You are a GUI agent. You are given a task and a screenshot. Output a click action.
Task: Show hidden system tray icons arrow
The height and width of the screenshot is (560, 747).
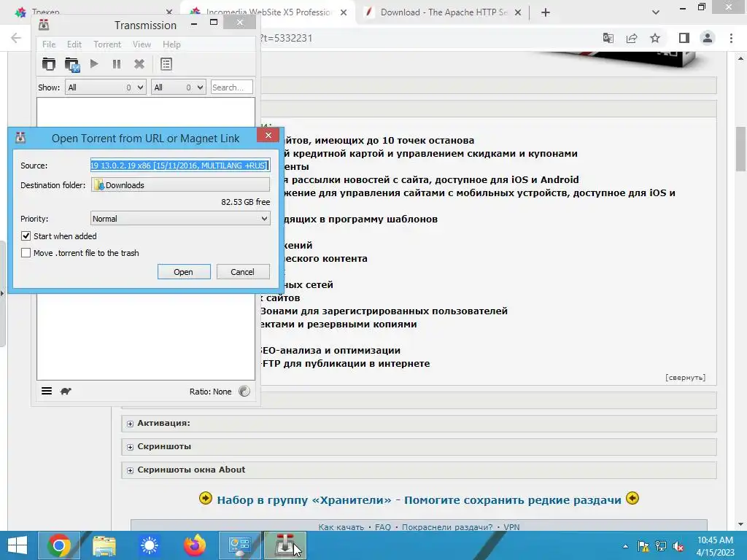click(625, 546)
